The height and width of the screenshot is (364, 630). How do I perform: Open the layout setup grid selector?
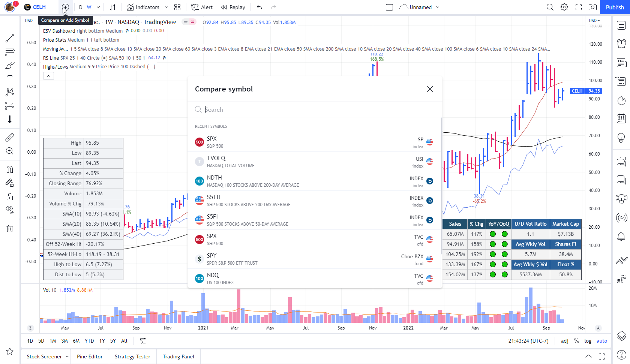(177, 7)
